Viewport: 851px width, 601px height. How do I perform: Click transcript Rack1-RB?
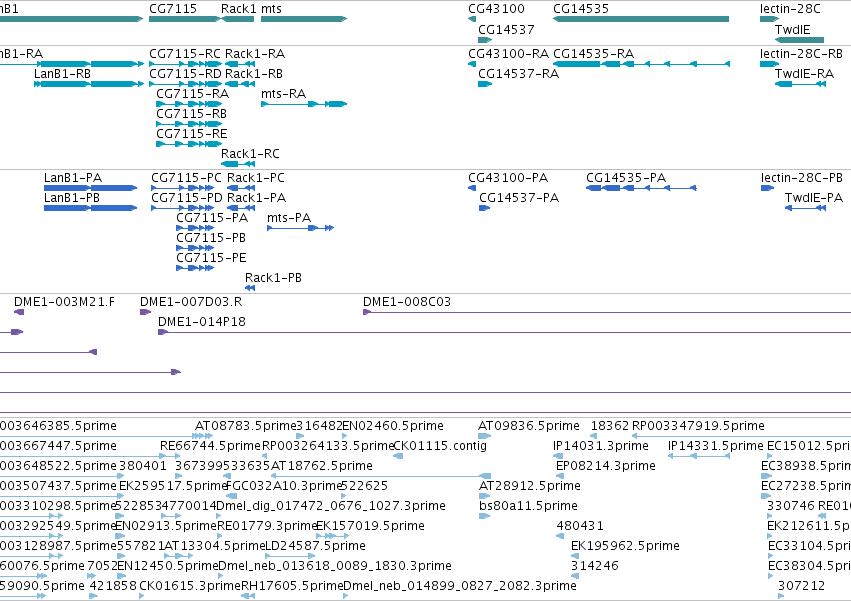[x=253, y=74]
